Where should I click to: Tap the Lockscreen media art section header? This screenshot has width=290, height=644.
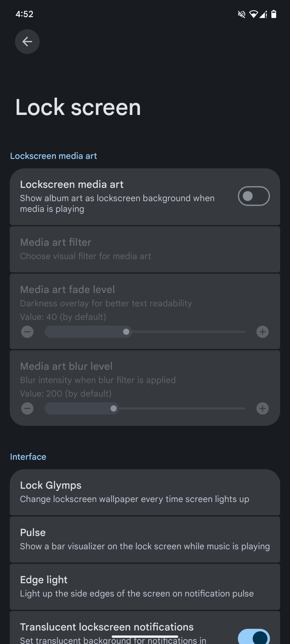point(53,156)
